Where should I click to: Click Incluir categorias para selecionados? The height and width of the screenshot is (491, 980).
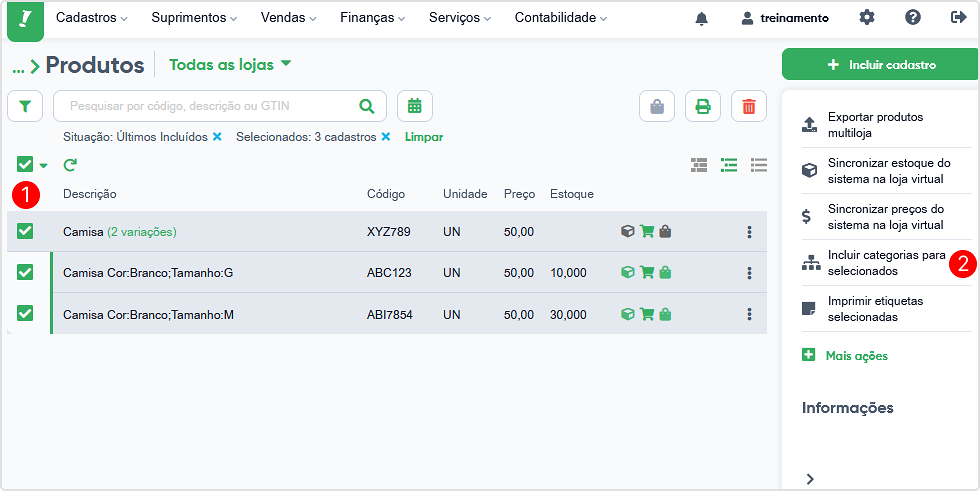(x=886, y=262)
